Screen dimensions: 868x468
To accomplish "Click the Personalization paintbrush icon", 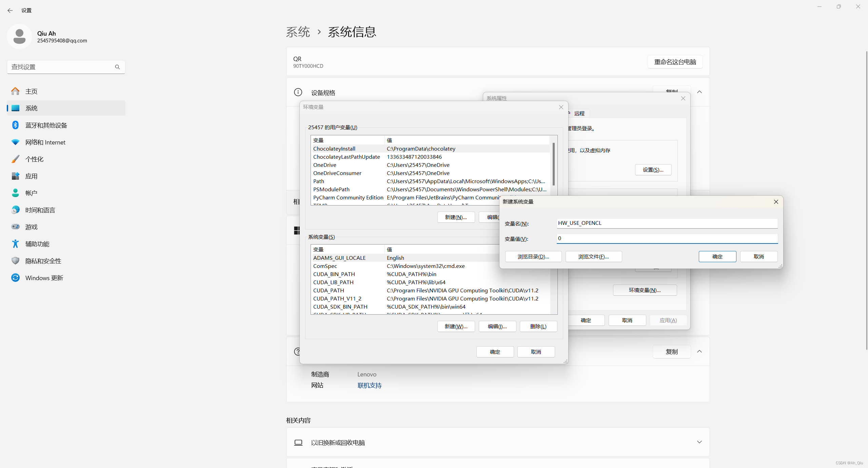I will coord(15,159).
